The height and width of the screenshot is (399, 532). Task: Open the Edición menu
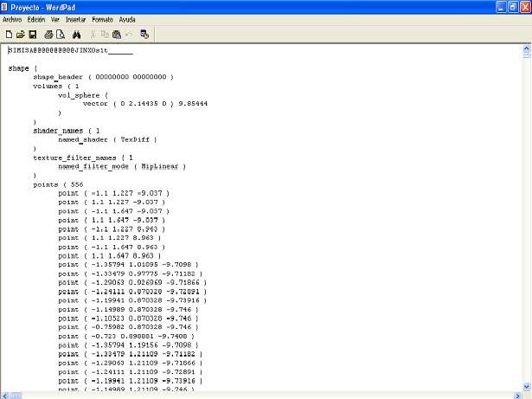(36, 18)
